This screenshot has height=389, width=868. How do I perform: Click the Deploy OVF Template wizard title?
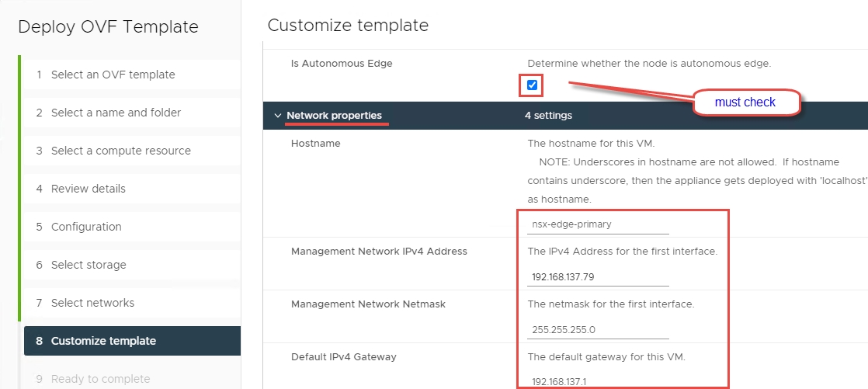pyautogui.click(x=108, y=27)
